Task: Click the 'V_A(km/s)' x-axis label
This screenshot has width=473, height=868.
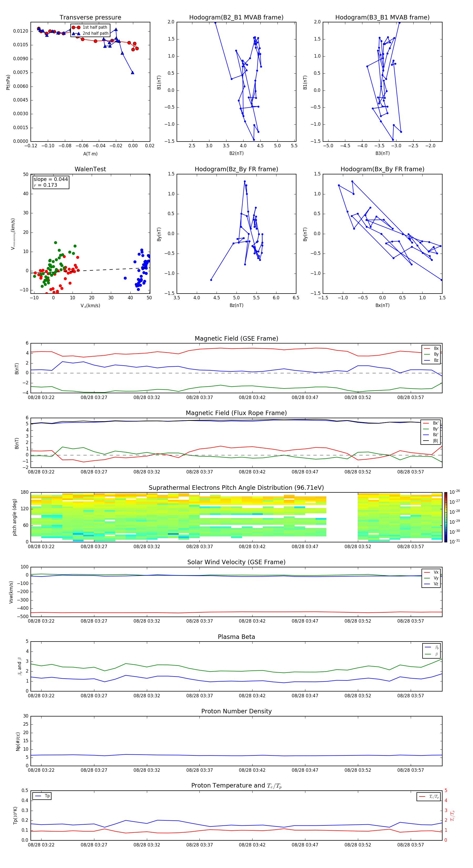Action: pyautogui.click(x=90, y=306)
